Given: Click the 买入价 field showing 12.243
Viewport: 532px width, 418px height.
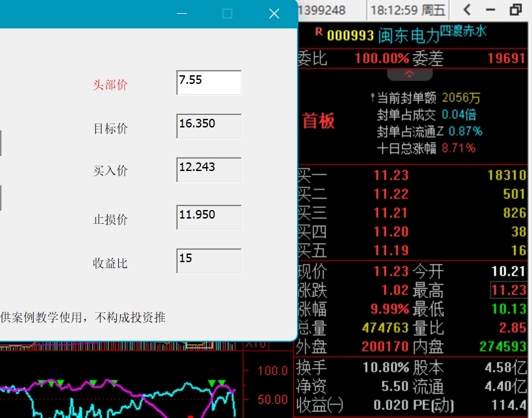Looking at the screenshot, I should coord(209,170).
